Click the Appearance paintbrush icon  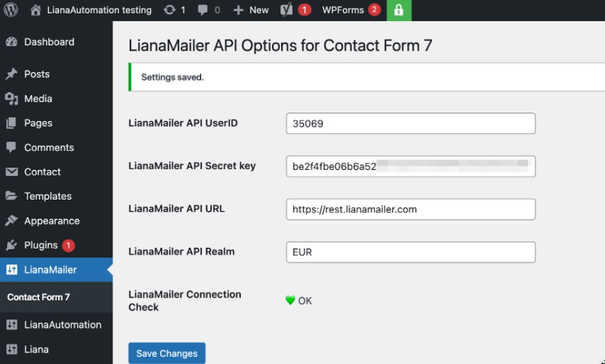coord(11,220)
